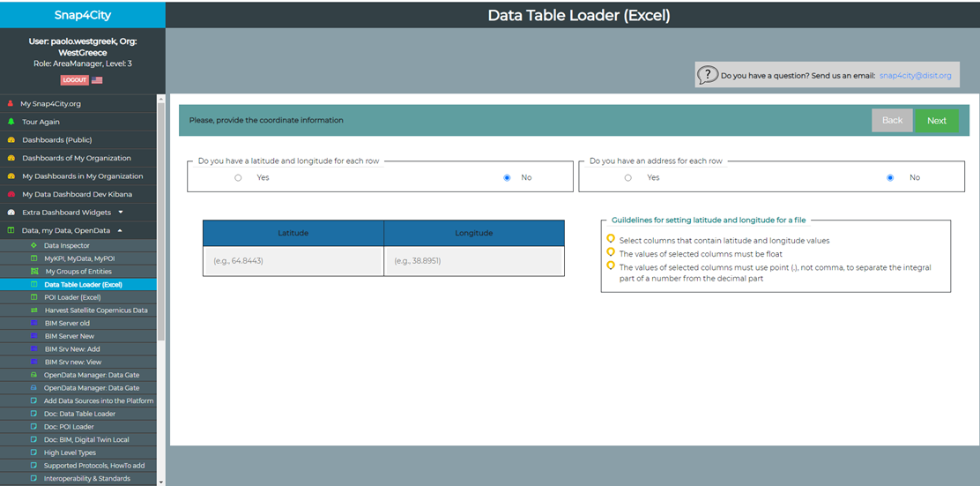Click the Data Inspector diamond icon
Screen dimensions: 980x486
click(33, 246)
